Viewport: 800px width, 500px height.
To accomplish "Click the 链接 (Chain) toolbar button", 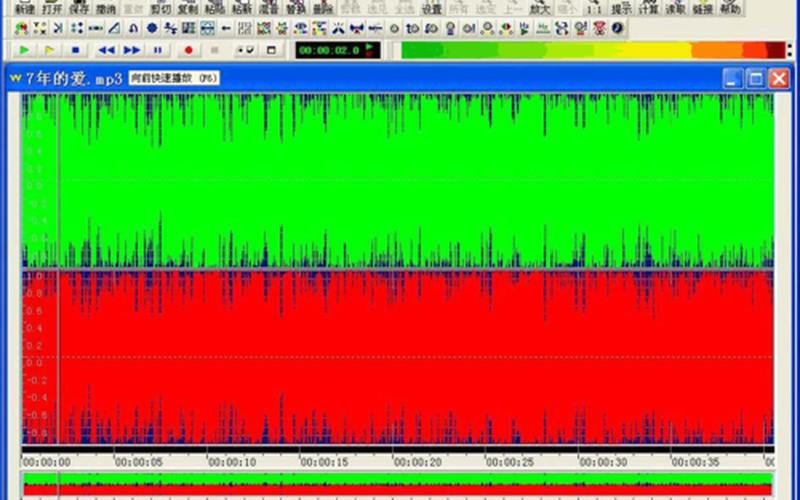I will click(703, 7).
